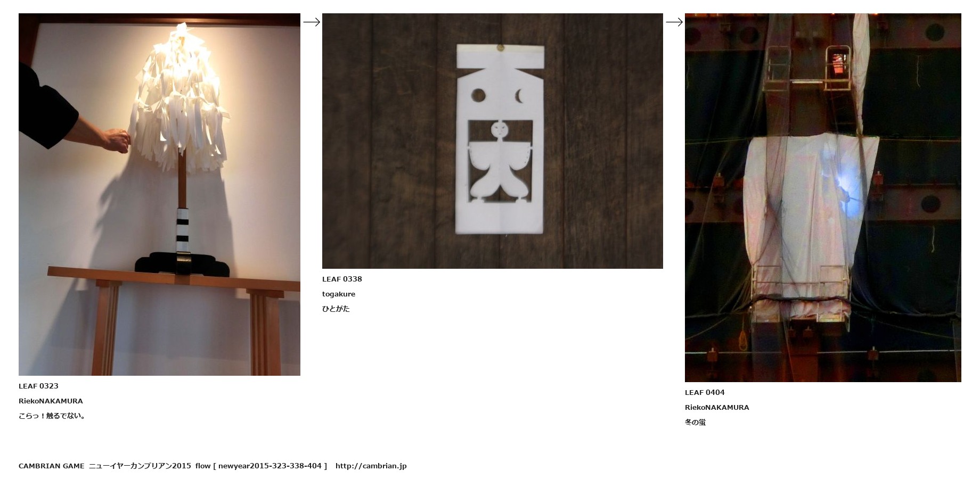This screenshot has height=479, width=980.
Task: Select author RiekoNAKAMURA under LEAF 0323
Action: point(51,401)
